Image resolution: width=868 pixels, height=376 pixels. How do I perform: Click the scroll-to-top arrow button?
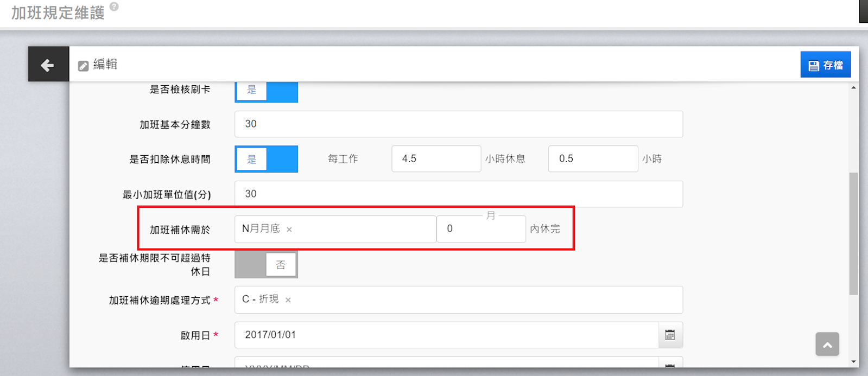tap(827, 345)
